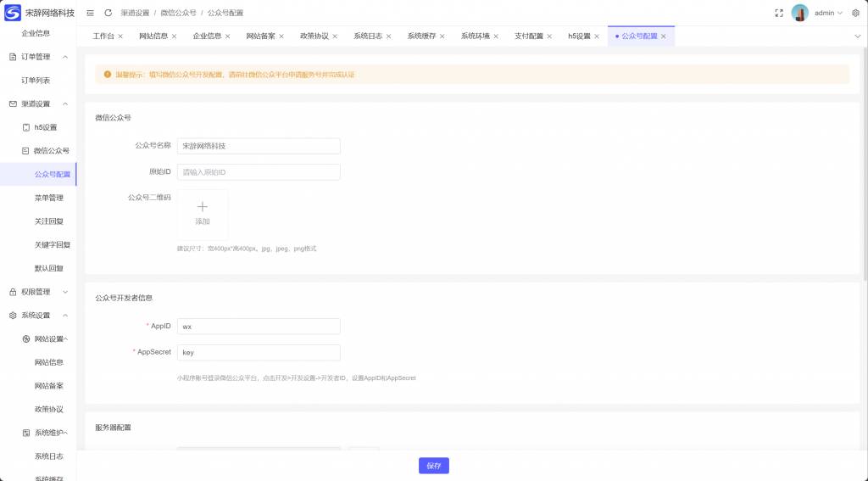
Task: Open the tabs overflow dropdown arrow
Action: [857, 36]
